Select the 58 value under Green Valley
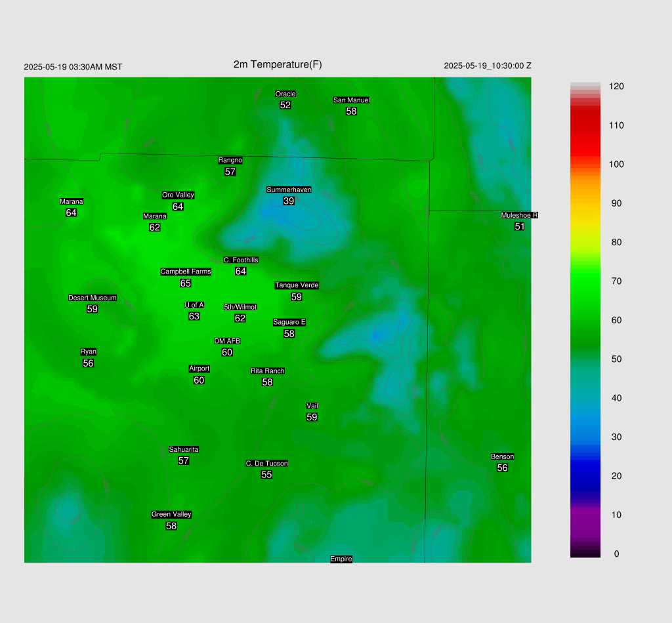 pos(171,526)
